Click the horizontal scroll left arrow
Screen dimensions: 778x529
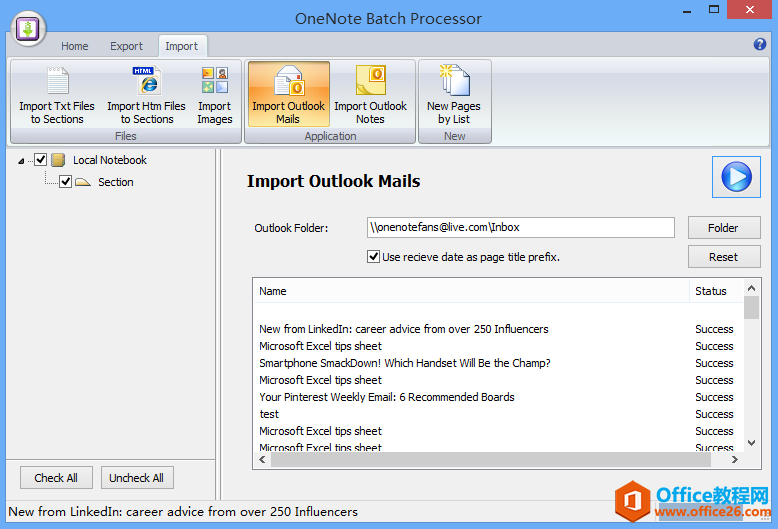(x=262, y=460)
